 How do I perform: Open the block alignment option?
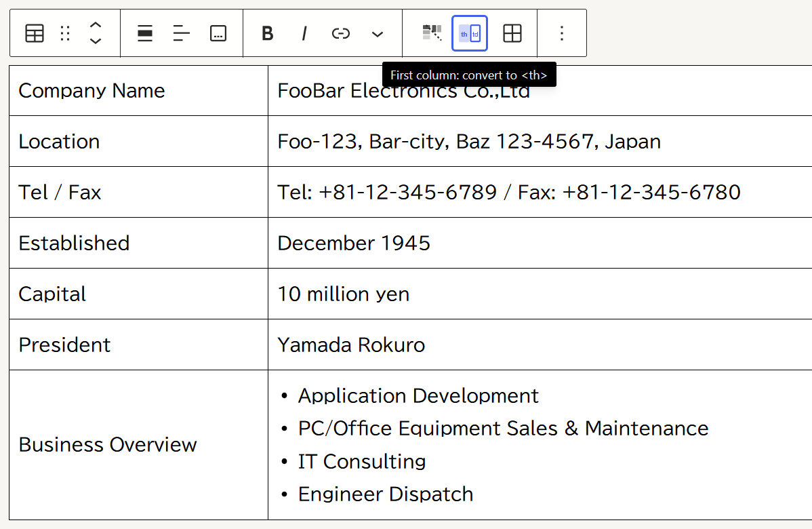[x=145, y=33]
